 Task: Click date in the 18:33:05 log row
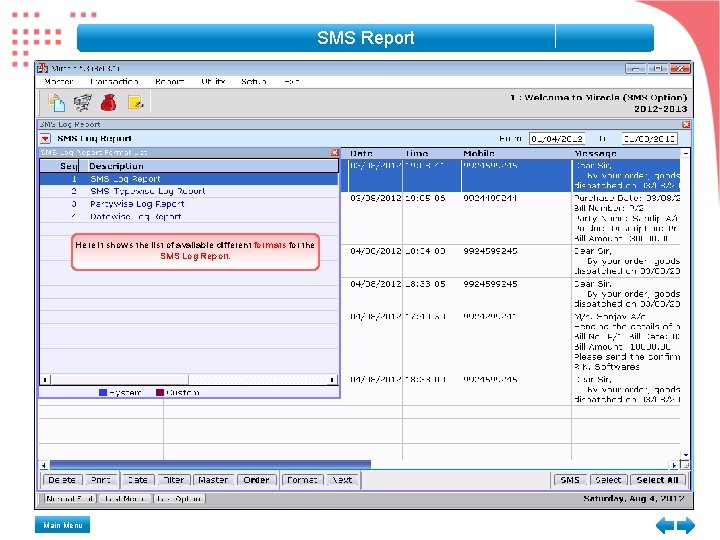376,284
